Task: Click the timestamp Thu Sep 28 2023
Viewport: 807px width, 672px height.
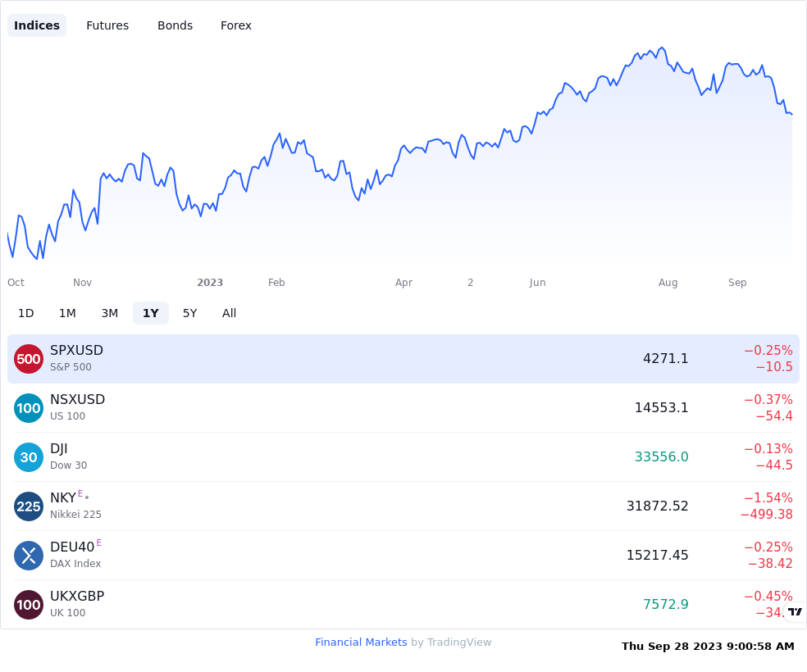Action: [709, 647]
